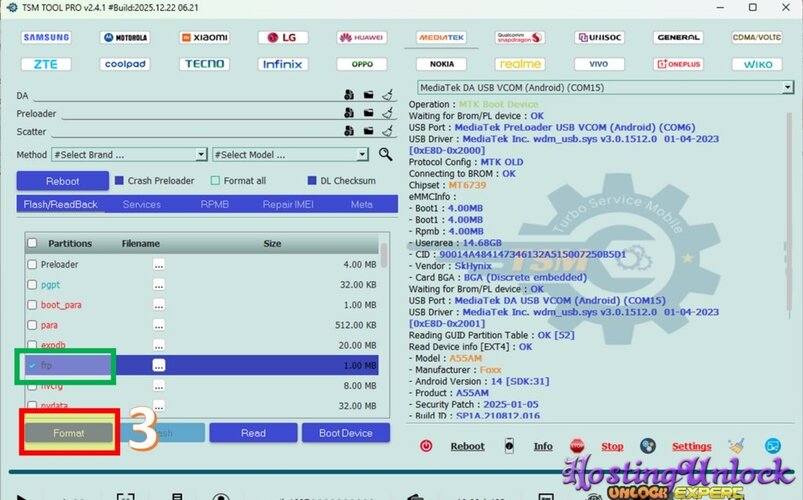This screenshot has height=500, width=803.
Task: Toggle the DL Checksum checkbox
Action: 312,180
